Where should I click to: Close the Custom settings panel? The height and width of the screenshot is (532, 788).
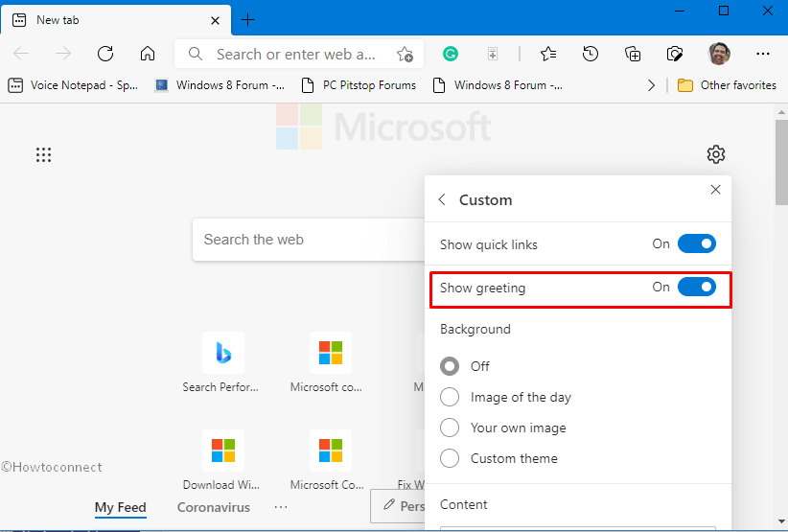coord(716,190)
